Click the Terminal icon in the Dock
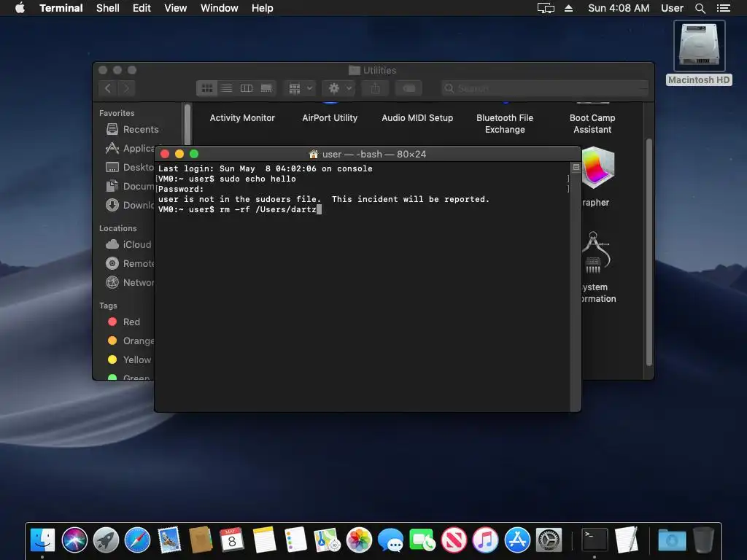Viewport: 747px width, 560px height. pyautogui.click(x=595, y=540)
